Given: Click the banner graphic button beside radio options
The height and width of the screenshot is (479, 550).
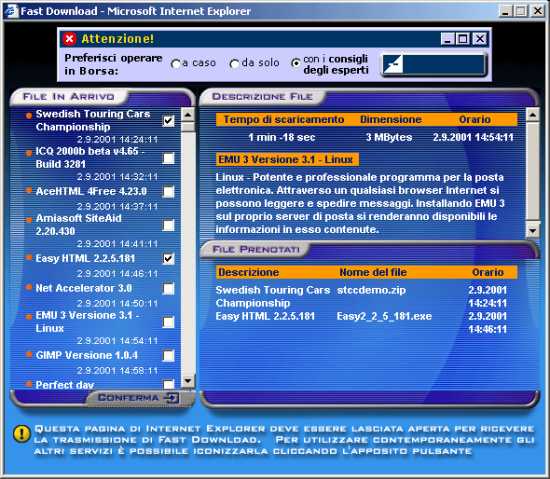Looking at the screenshot, I should (434, 65).
